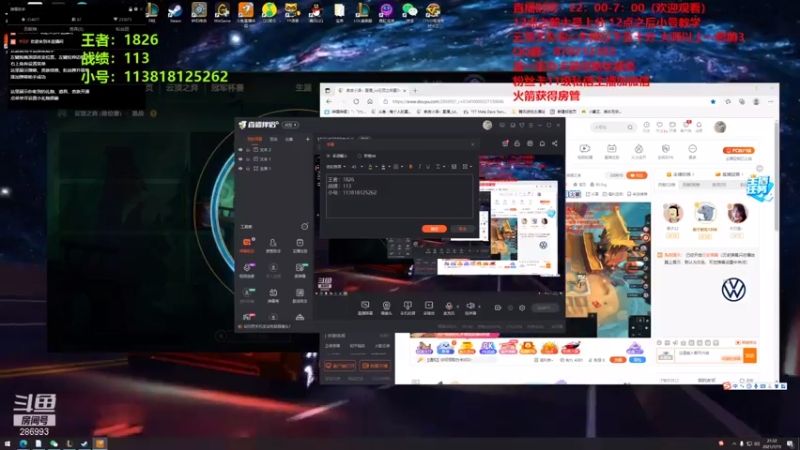800x450 pixels.
Task: Toggle visibility of third full-screen source layer
Action: (x=241, y=168)
